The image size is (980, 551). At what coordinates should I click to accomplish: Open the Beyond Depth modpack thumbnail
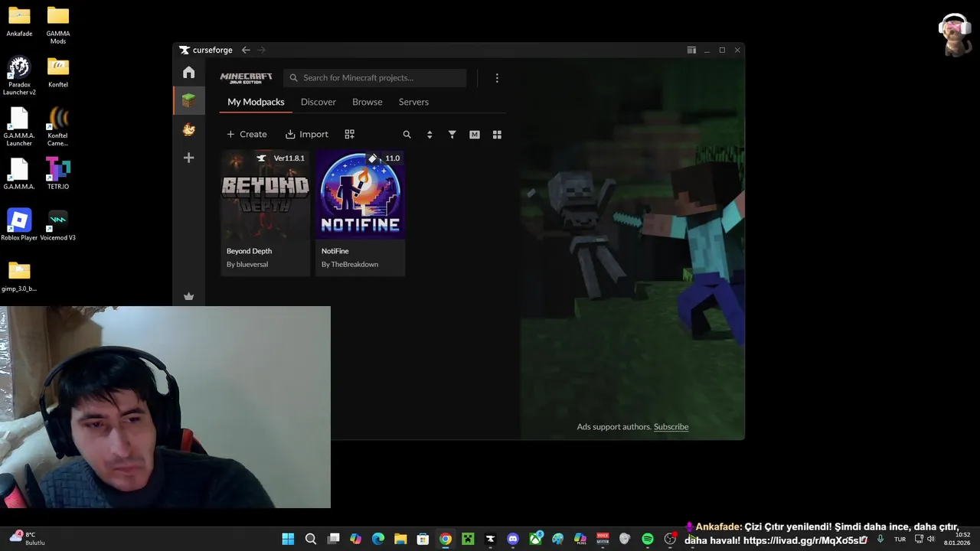(265, 194)
